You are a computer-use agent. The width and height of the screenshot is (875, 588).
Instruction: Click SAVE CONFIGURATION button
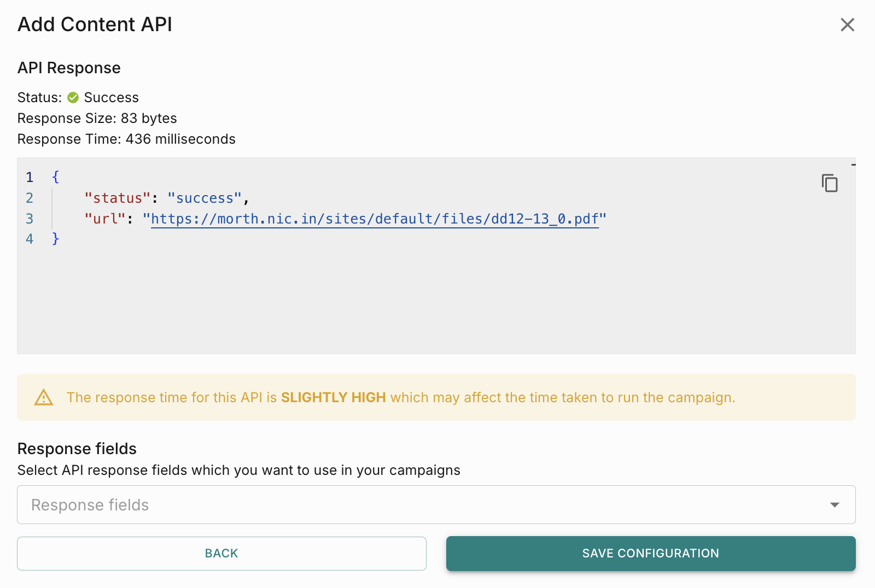click(x=650, y=553)
